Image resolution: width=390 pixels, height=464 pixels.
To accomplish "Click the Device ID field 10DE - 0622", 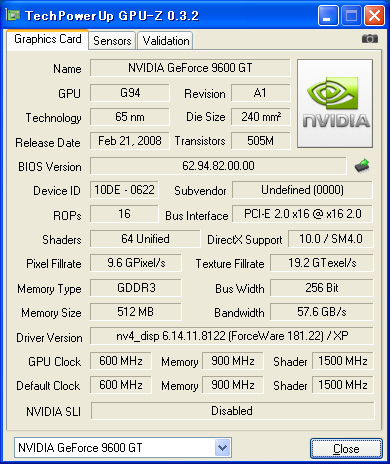I will pyautogui.click(x=124, y=190).
